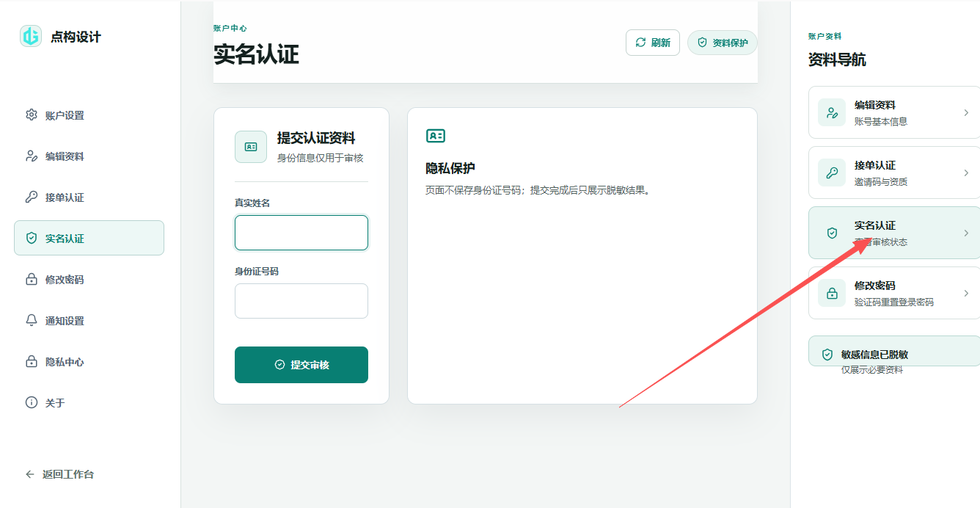Click the ID card icon beside 提交认证资料

tap(251, 147)
